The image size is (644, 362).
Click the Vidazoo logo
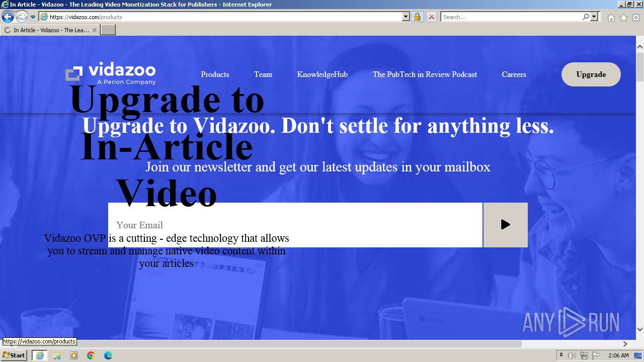coord(111,74)
